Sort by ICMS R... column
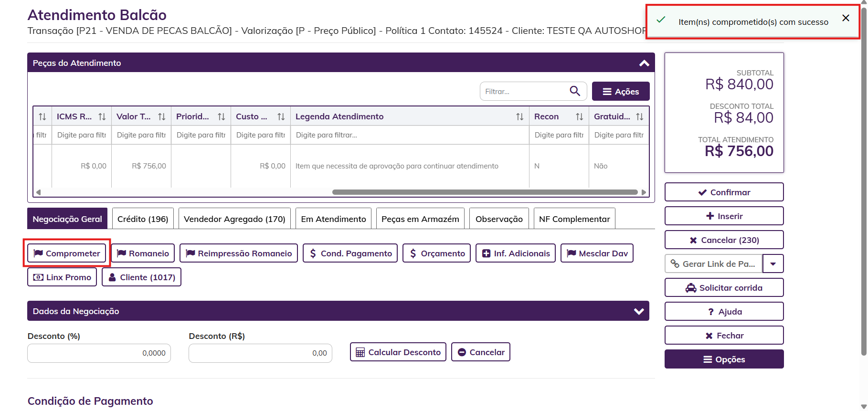868x411 pixels. pyautogui.click(x=102, y=116)
